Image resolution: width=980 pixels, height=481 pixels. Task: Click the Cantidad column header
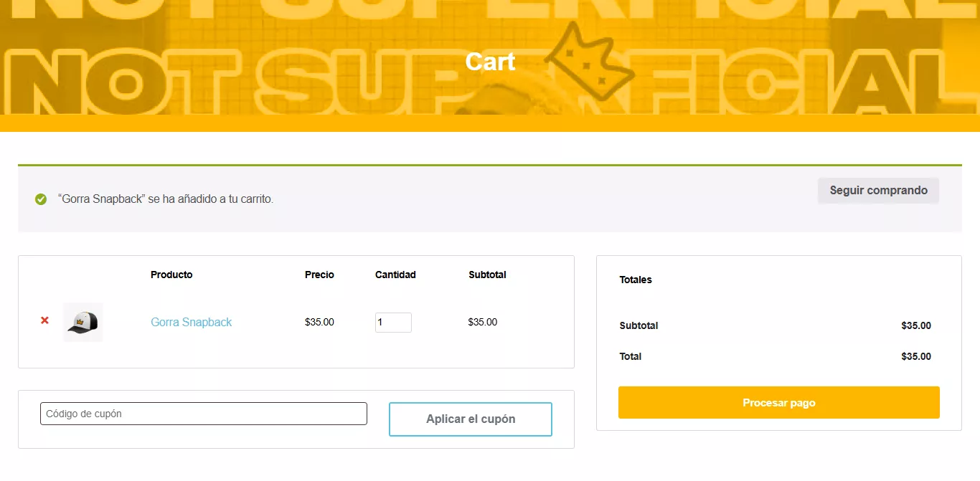(x=395, y=275)
